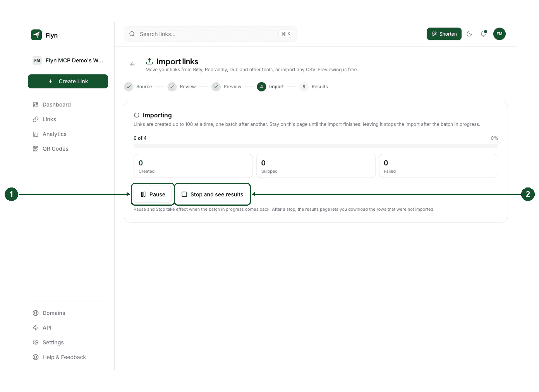Viewport: 539px width, 392px height.
Task: Click the Results step number 5
Action: pos(314,87)
